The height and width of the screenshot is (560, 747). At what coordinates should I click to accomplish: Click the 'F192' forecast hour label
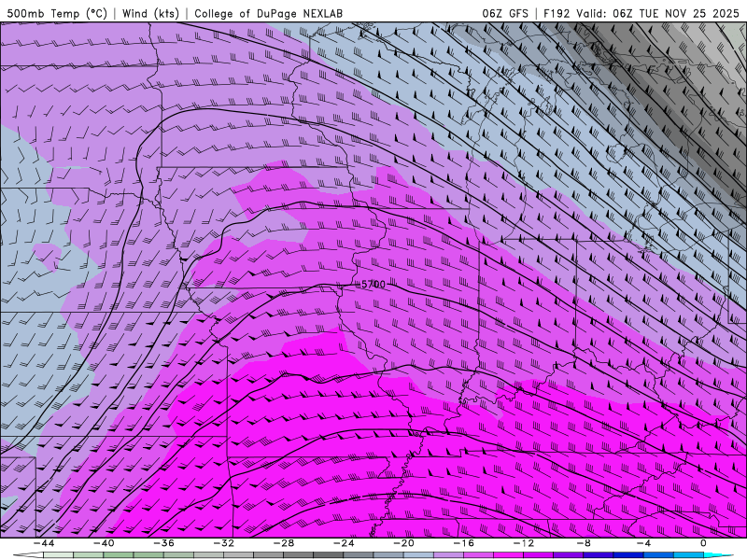[x=557, y=13]
